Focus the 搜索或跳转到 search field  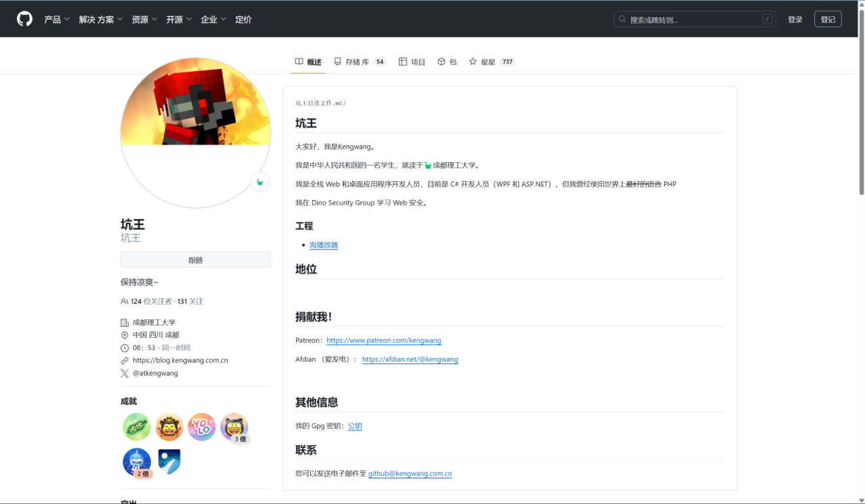tap(695, 20)
